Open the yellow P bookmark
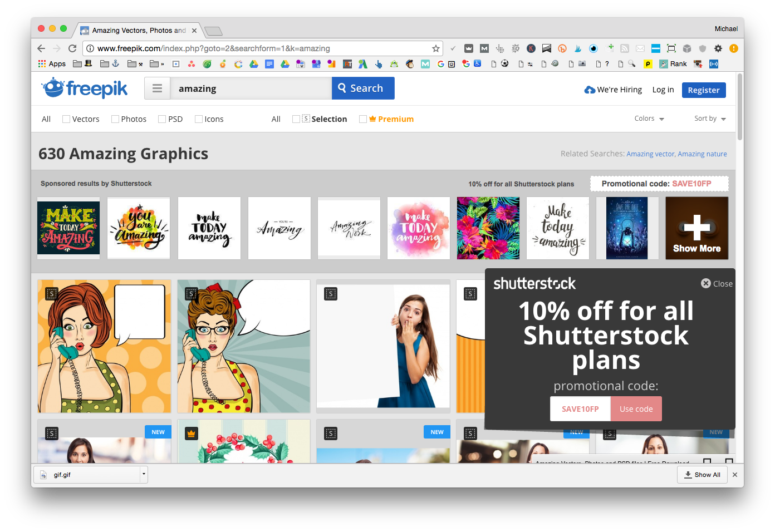775x532 pixels. point(648,64)
